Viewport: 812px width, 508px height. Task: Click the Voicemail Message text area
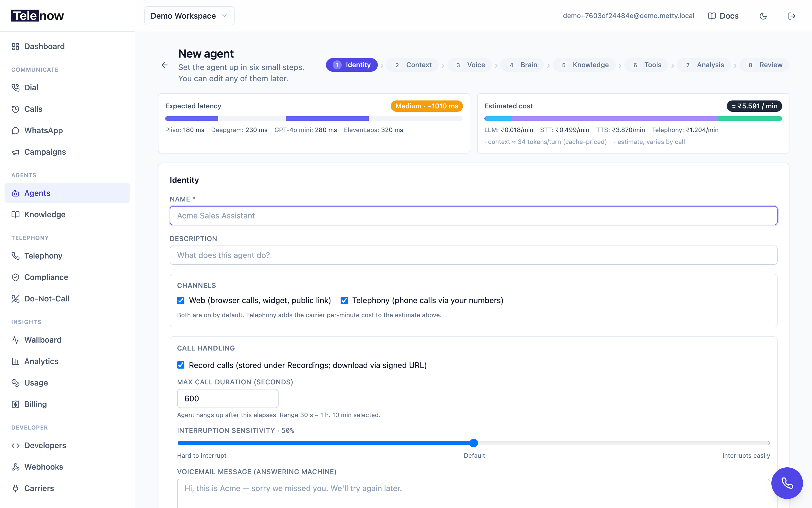click(473, 494)
